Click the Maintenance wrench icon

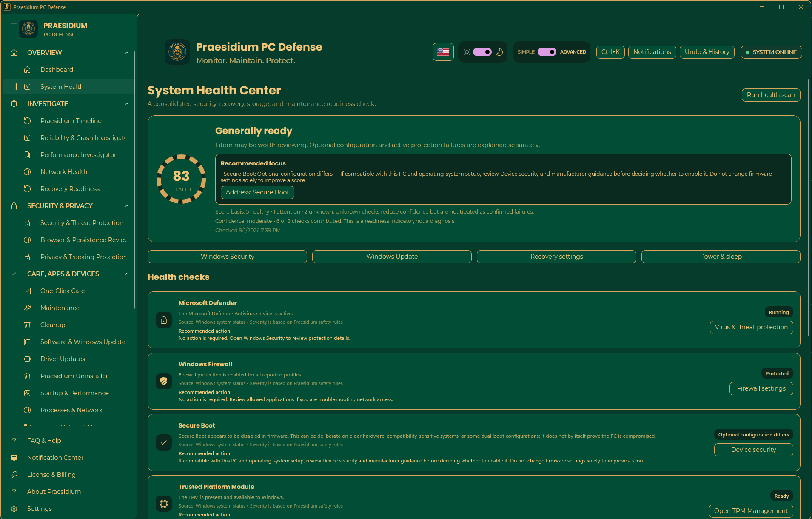[27, 308]
